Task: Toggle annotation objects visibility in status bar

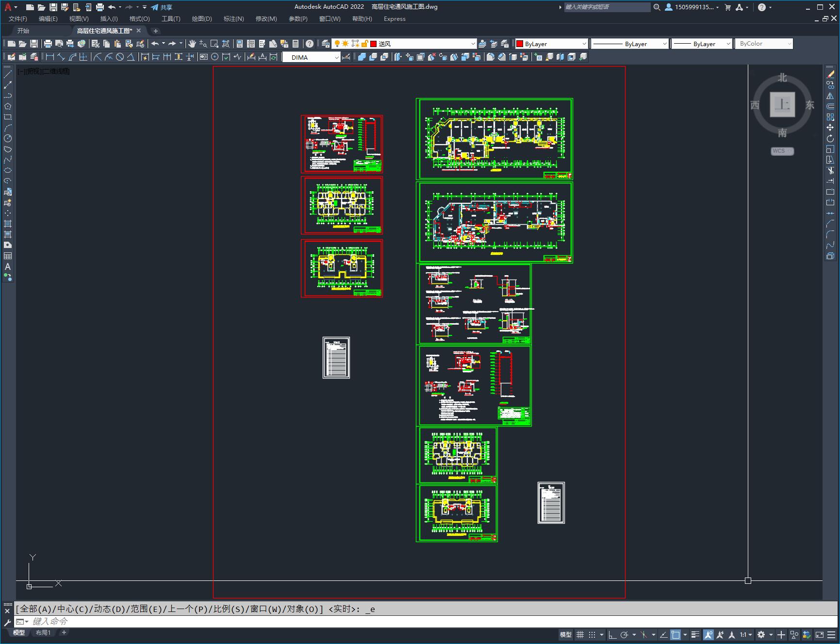Action: [x=708, y=634]
